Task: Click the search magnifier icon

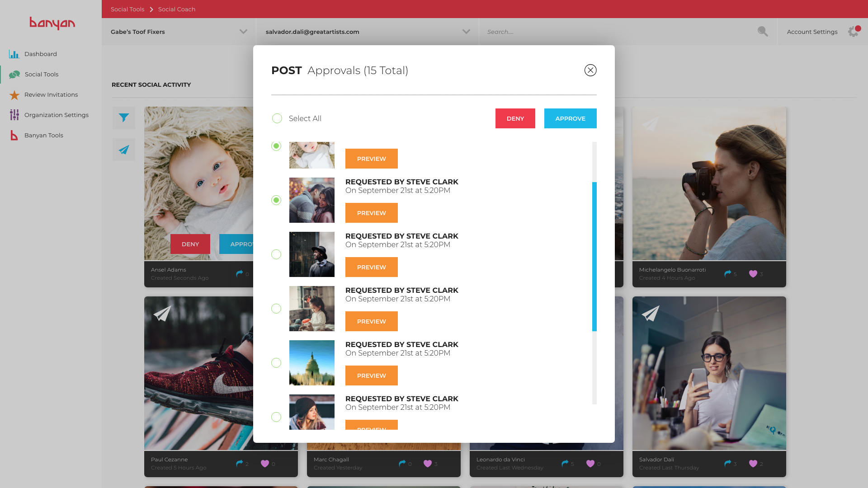Action: click(763, 32)
